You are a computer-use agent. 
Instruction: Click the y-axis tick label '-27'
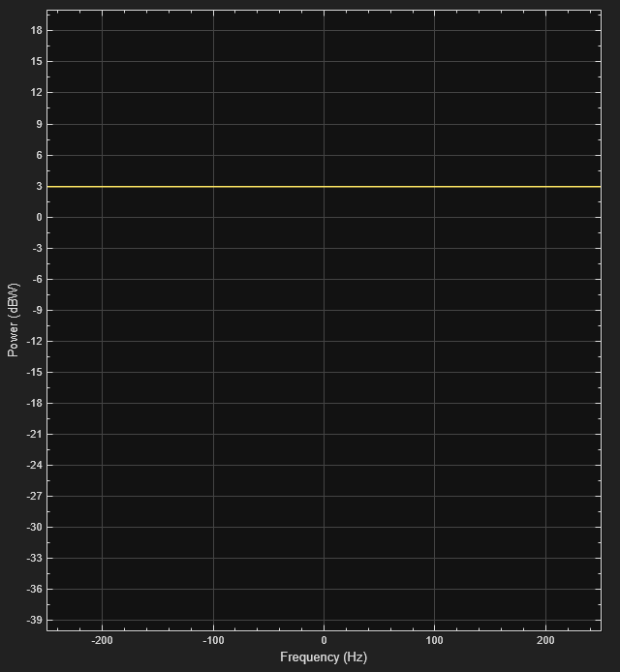click(x=35, y=497)
